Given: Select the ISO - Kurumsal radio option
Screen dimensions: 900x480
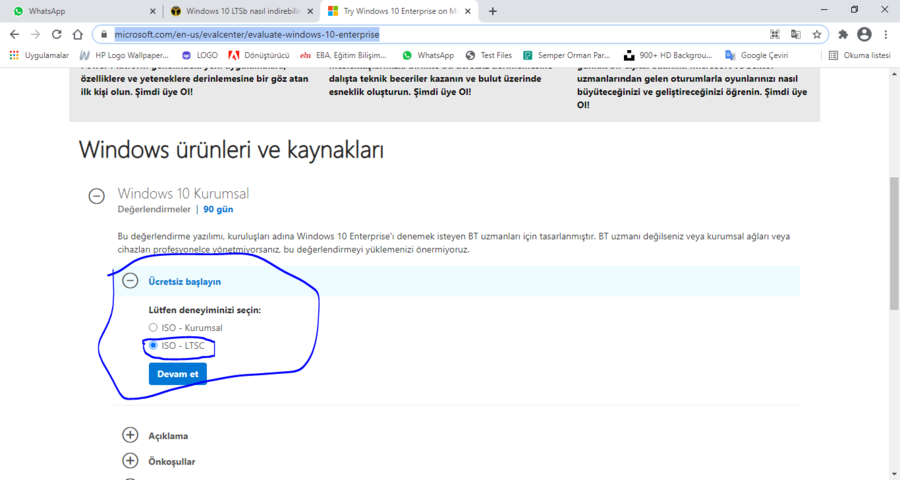Looking at the screenshot, I should point(153,328).
